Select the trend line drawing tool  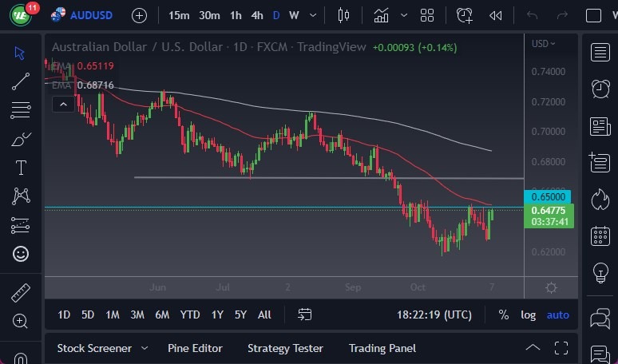tap(21, 81)
